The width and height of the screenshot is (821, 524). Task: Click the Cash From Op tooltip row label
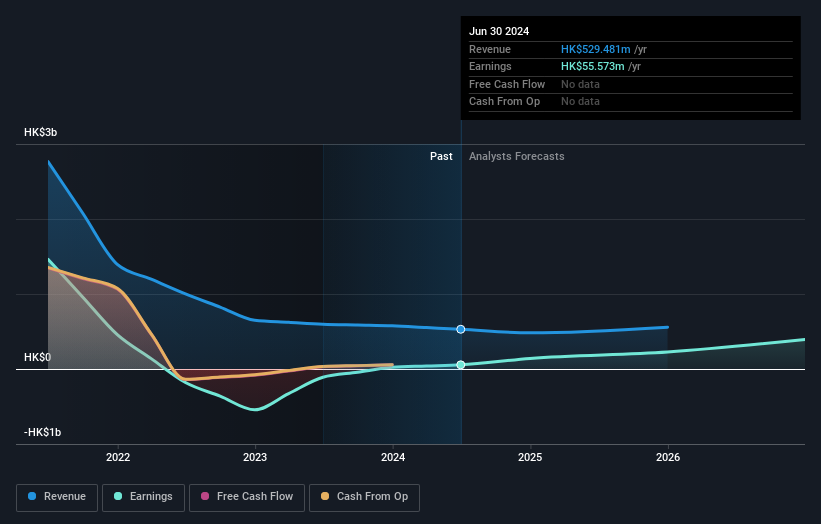point(504,102)
